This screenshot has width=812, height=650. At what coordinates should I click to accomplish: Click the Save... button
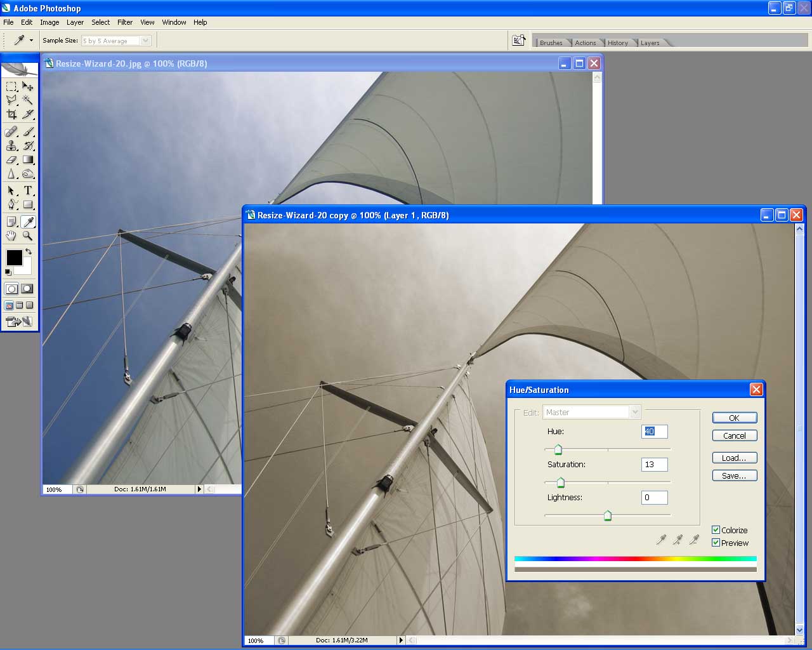(735, 475)
